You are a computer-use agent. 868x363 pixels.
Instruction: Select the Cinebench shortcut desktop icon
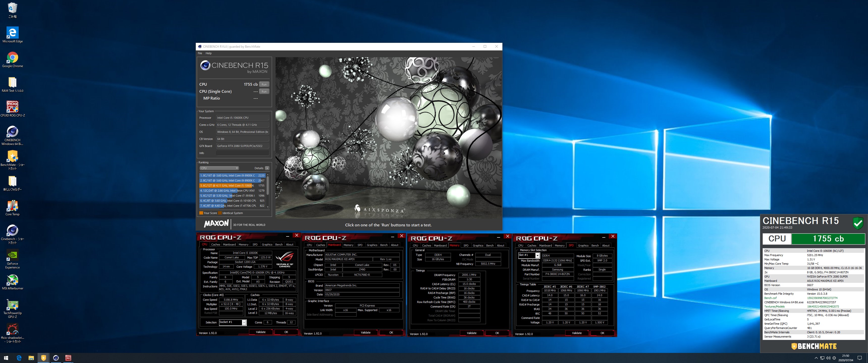(12, 234)
